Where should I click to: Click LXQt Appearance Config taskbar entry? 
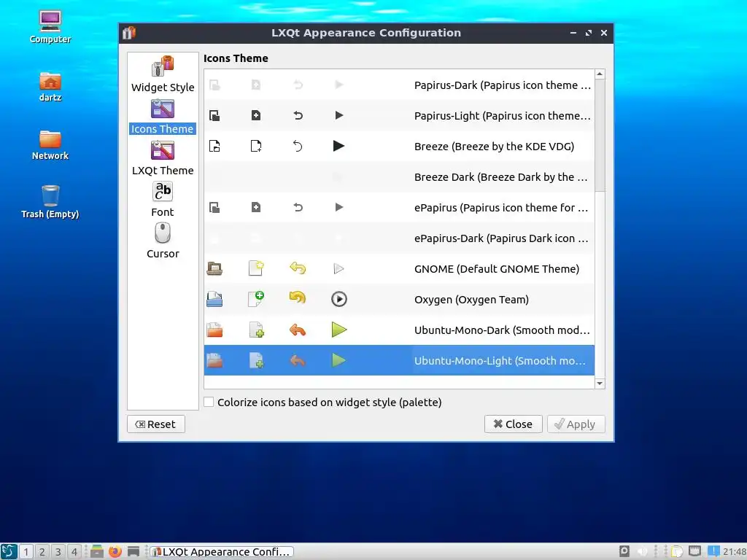tap(221, 551)
